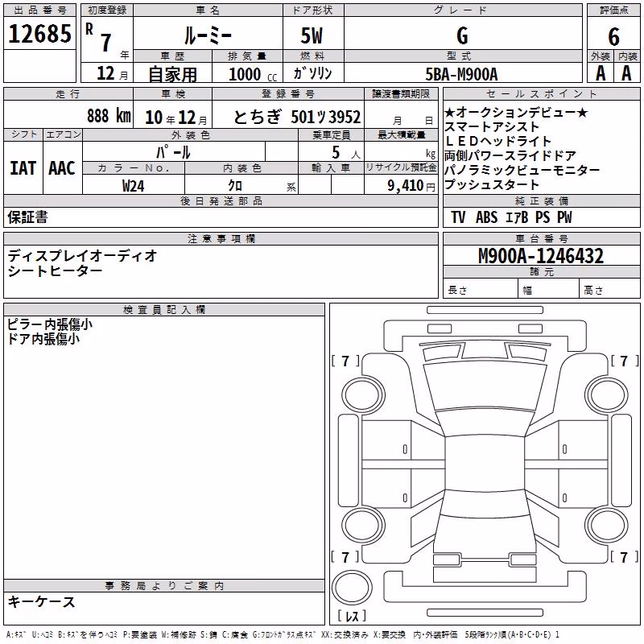Select the office note キーケース
This screenshot has width=644, height=644.
click(41, 601)
